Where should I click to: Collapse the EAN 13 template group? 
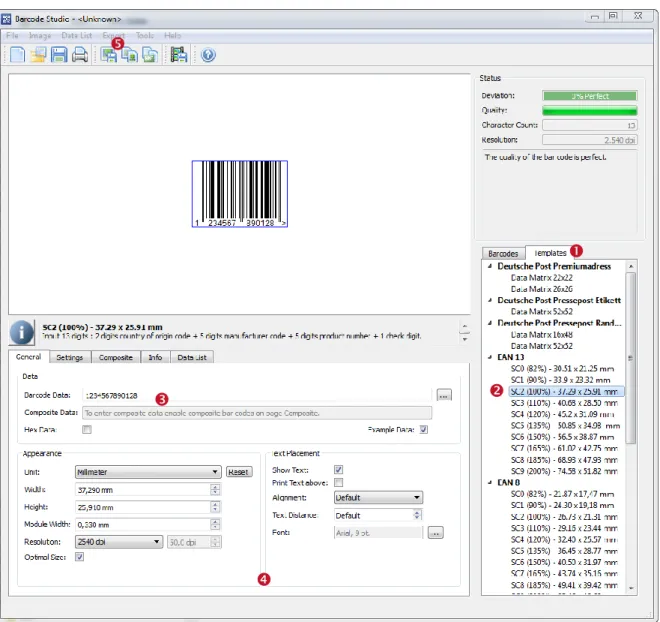point(490,357)
